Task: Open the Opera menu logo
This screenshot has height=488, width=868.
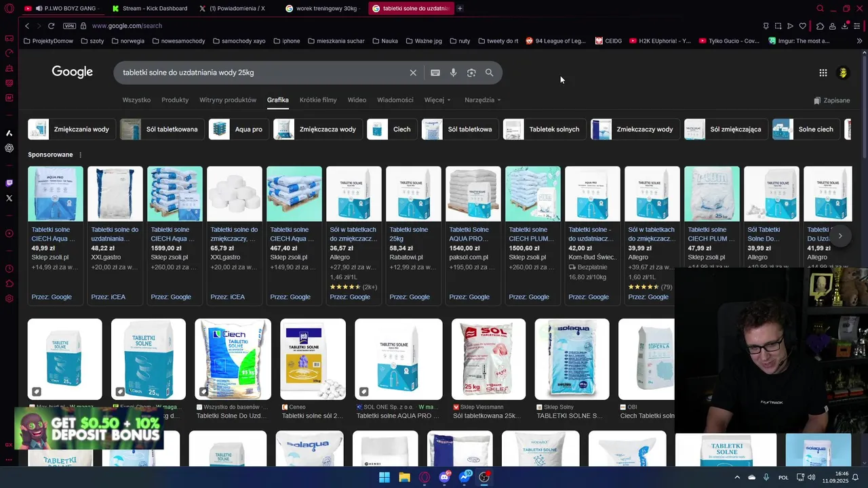Action: [9, 8]
